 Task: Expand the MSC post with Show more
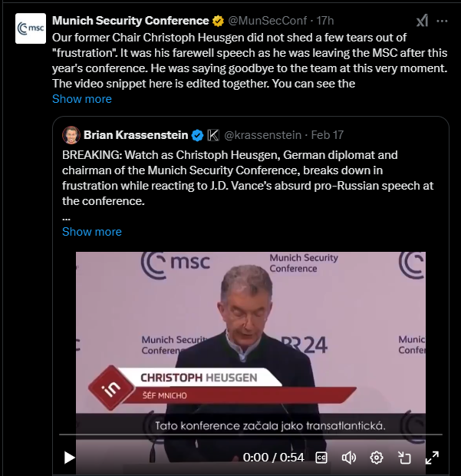[82, 99]
